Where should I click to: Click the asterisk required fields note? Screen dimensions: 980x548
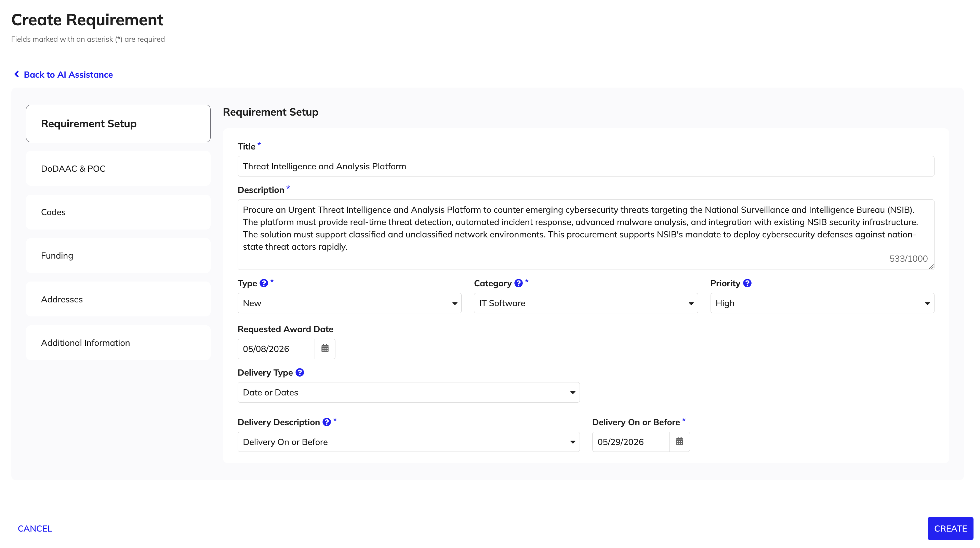click(x=88, y=39)
